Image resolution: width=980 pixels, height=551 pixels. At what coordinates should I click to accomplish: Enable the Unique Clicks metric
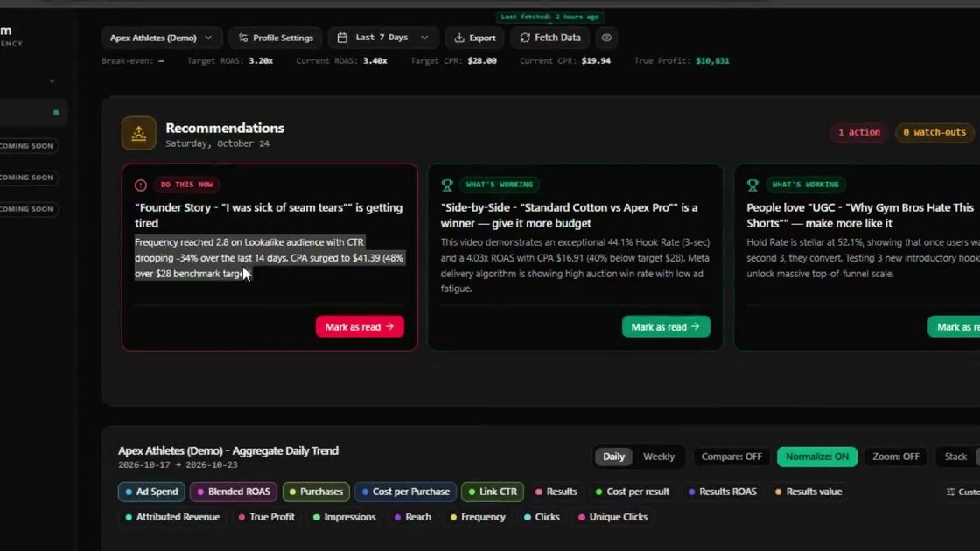pos(612,517)
